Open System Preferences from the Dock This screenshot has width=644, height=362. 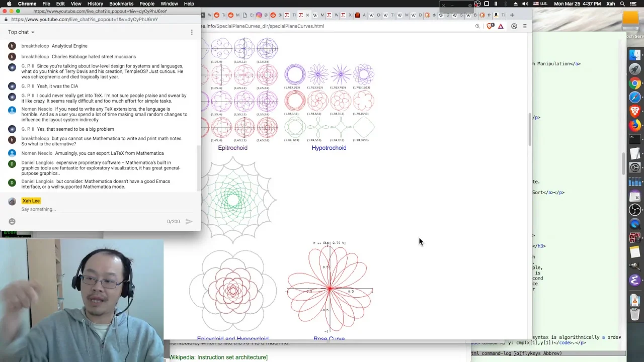[635, 168]
